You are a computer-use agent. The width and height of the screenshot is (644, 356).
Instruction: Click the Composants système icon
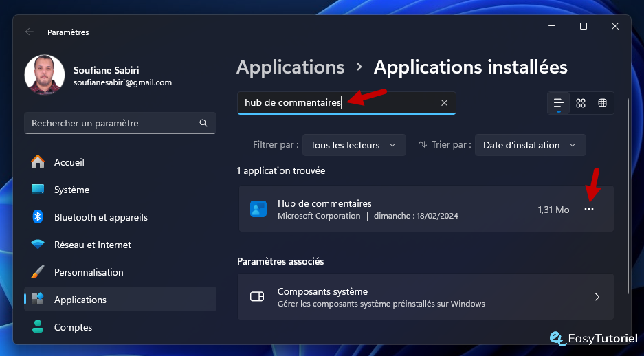(257, 296)
